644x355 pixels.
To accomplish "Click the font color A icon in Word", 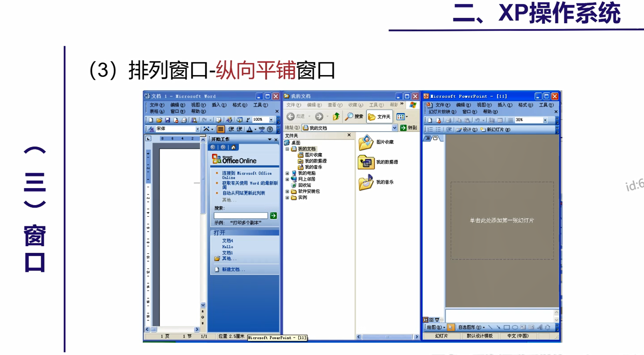I will (249, 129).
